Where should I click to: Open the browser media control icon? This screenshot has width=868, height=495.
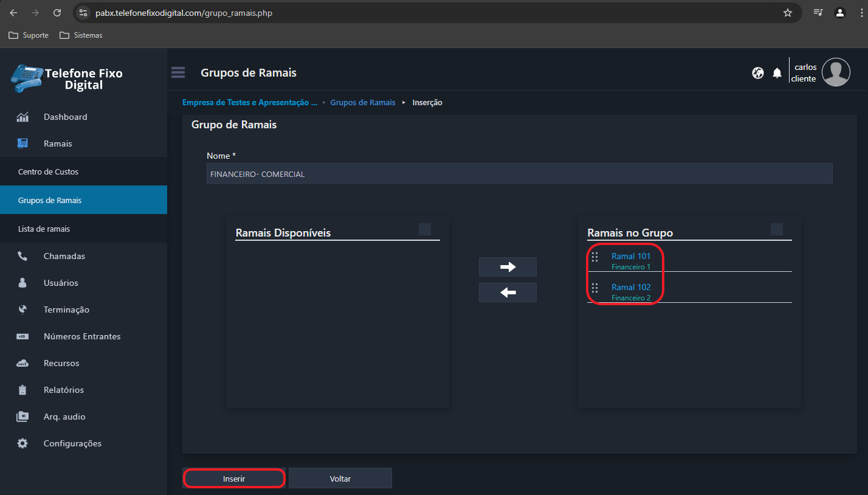(x=818, y=13)
